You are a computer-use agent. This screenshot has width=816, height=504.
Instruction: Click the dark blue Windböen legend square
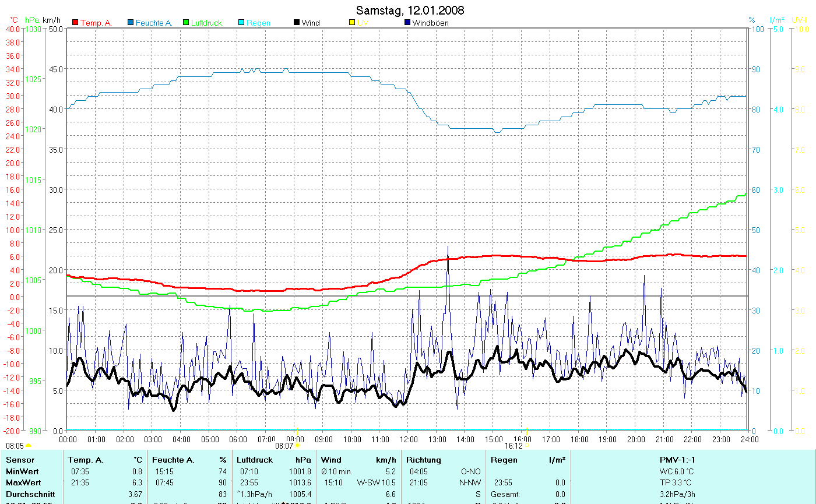[x=407, y=23]
